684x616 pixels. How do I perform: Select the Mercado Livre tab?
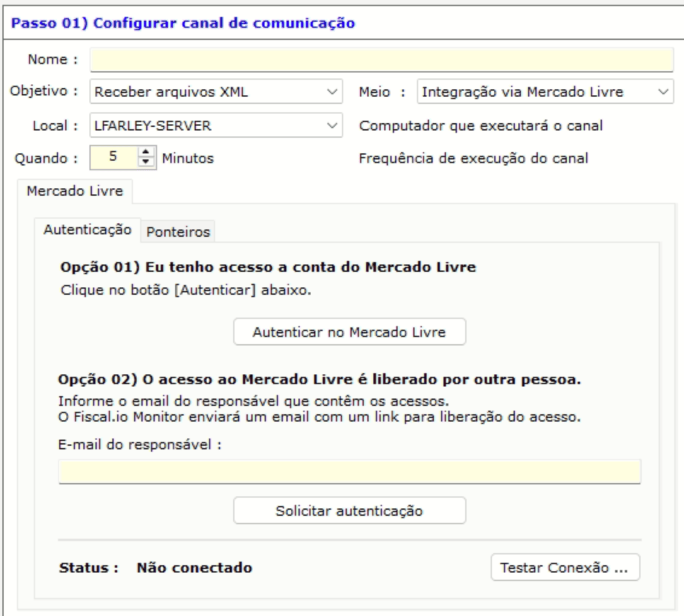tap(75, 191)
